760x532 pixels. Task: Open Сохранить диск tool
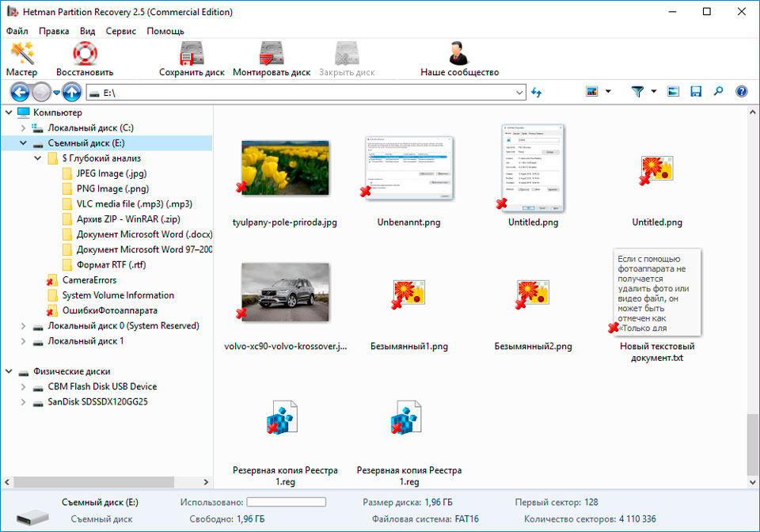(192, 59)
